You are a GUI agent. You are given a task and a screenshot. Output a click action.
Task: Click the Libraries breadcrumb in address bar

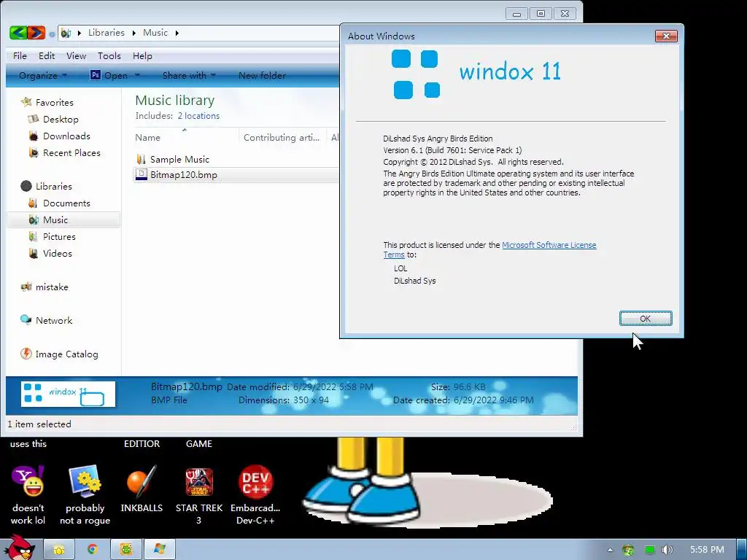point(107,32)
